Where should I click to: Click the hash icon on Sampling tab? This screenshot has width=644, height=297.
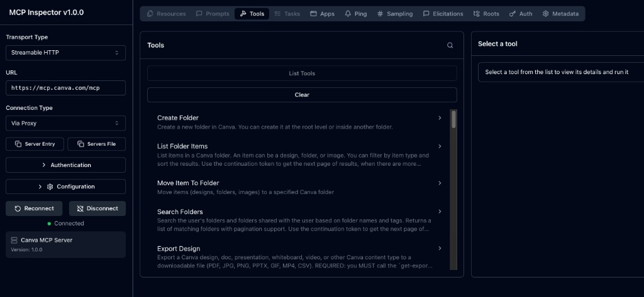380,14
